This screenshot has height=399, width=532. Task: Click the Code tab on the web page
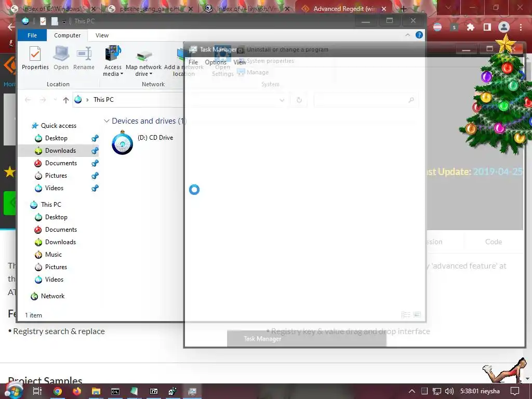click(494, 242)
